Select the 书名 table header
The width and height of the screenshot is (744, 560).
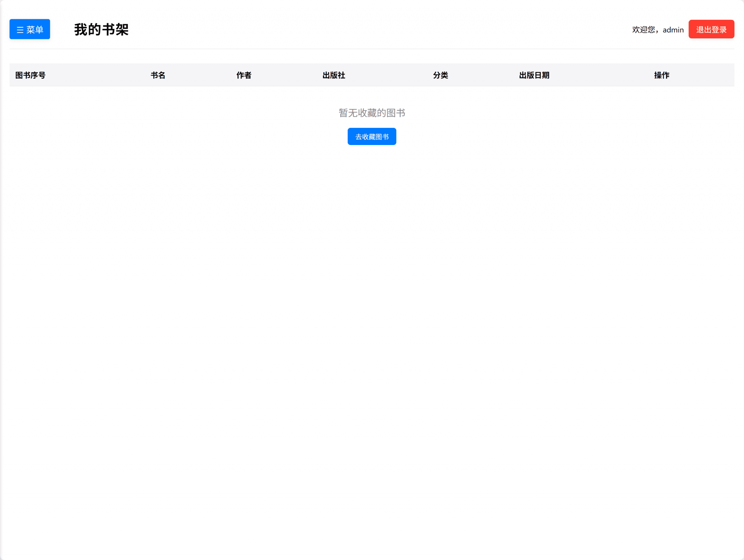tap(158, 75)
